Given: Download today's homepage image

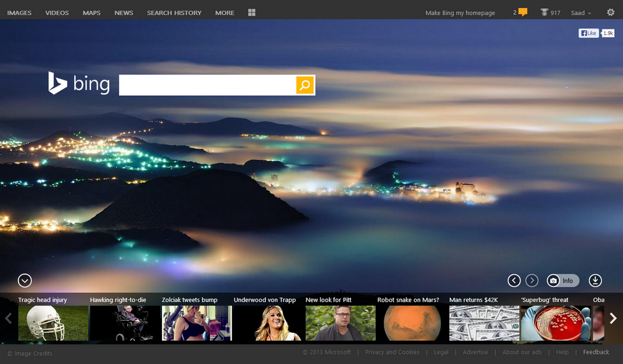Looking at the screenshot, I should tap(595, 281).
